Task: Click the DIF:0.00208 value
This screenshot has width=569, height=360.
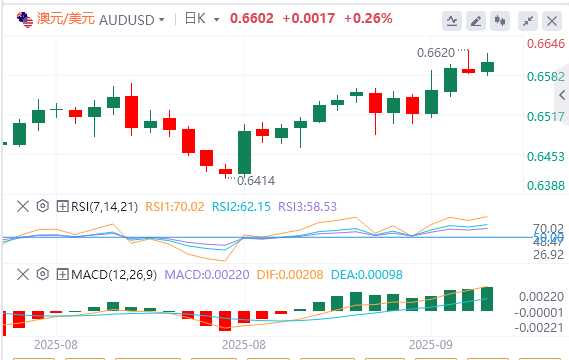Action: 290,275
